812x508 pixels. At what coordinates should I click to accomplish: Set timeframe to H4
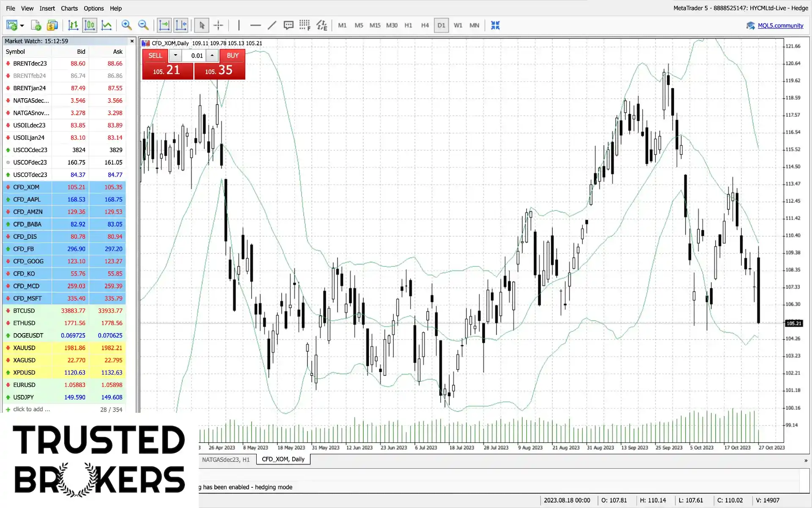coord(425,25)
